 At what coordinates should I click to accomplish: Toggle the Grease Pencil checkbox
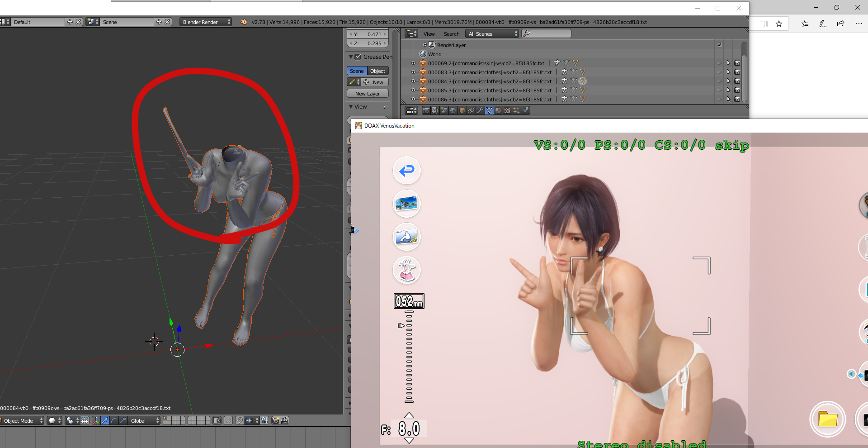pos(358,57)
